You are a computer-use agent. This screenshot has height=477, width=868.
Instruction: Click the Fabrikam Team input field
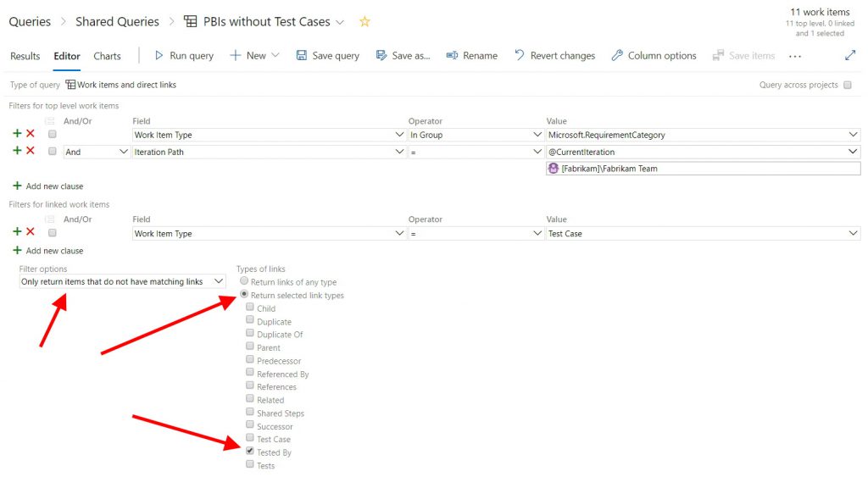[x=704, y=169]
